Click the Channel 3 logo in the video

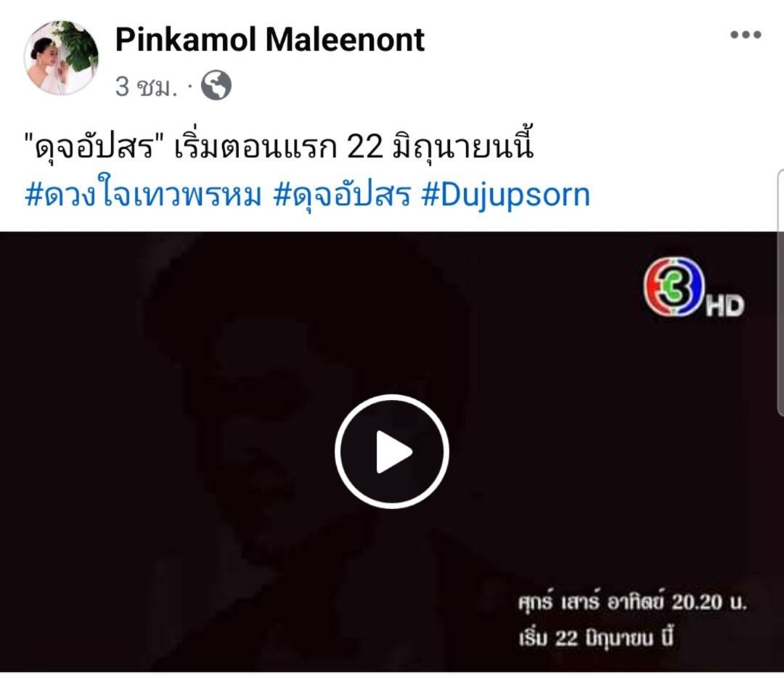[x=672, y=287]
